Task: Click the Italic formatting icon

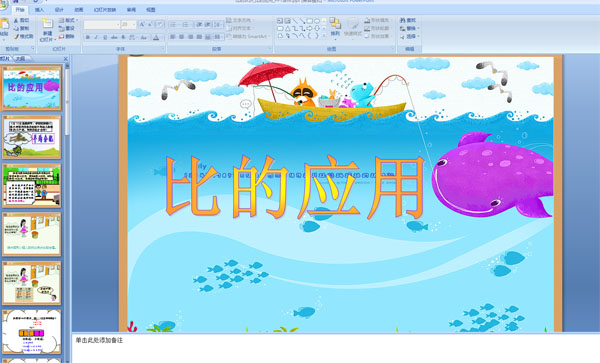Action: [96, 37]
